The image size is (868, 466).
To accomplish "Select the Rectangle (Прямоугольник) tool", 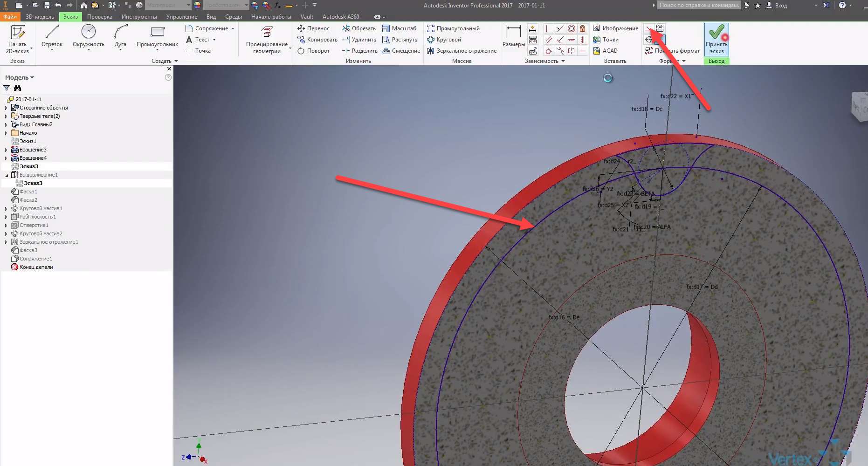I will [157, 37].
